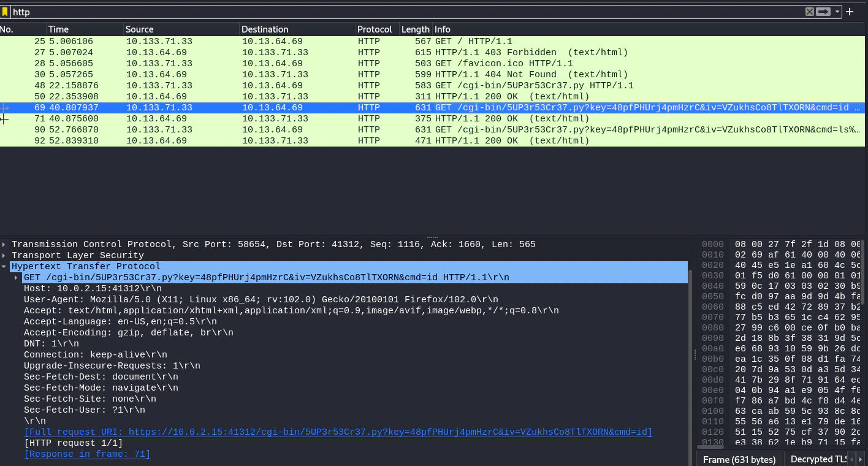Clear the display filter with the X button
Image resolution: width=868 pixels, height=466 pixels.
tap(810, 12)
